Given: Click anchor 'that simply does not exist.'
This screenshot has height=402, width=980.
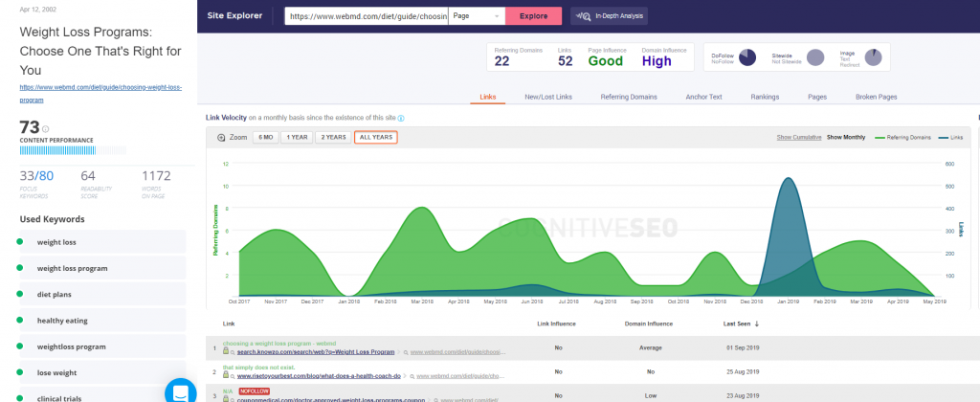Looking at the screenshot, I should pos(258,368).
